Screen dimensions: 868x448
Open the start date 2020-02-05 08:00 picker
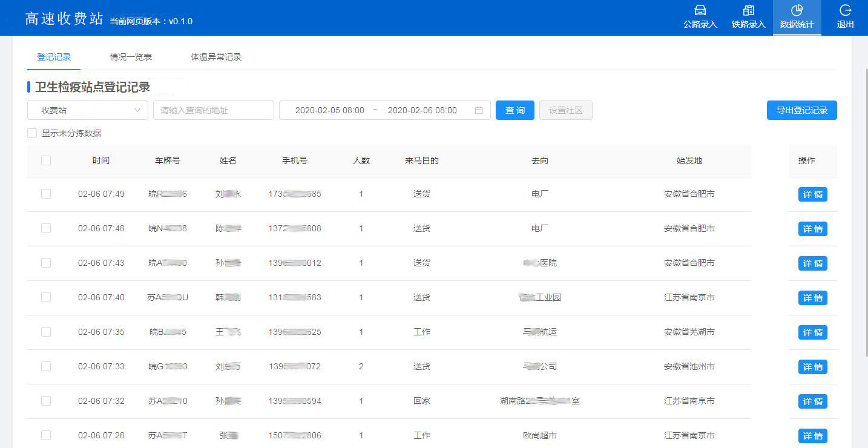[329, 110]
